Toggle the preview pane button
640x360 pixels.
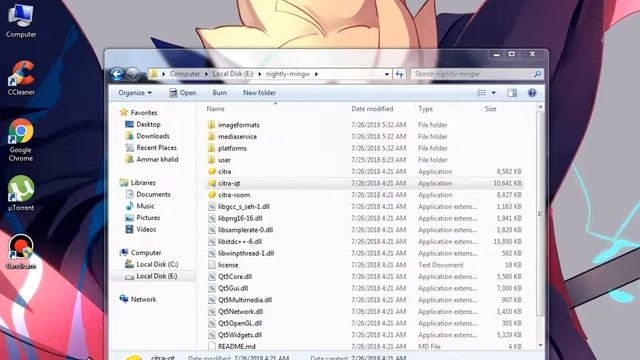[x=512, y=93]
